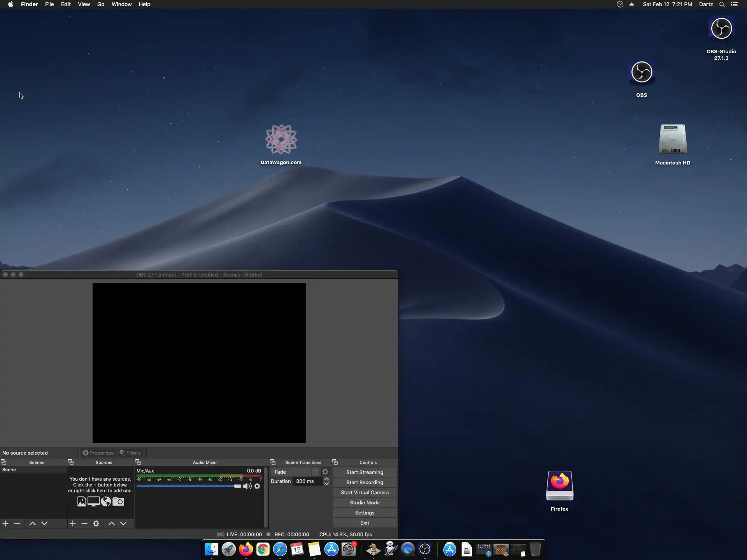
Task: Add a new scene with plus button
Action: click(5, 523)
